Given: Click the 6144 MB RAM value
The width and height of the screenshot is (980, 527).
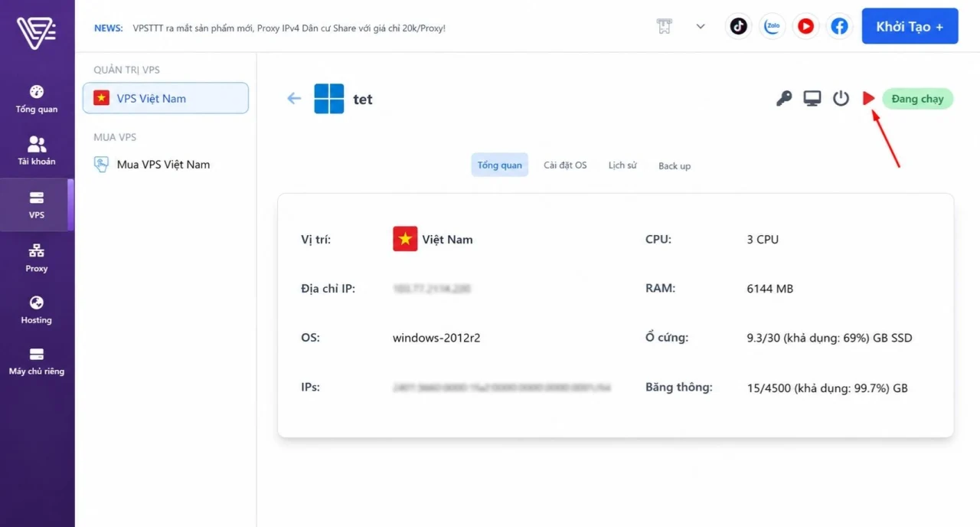Looking at the screenshot, I should (770, 289).
